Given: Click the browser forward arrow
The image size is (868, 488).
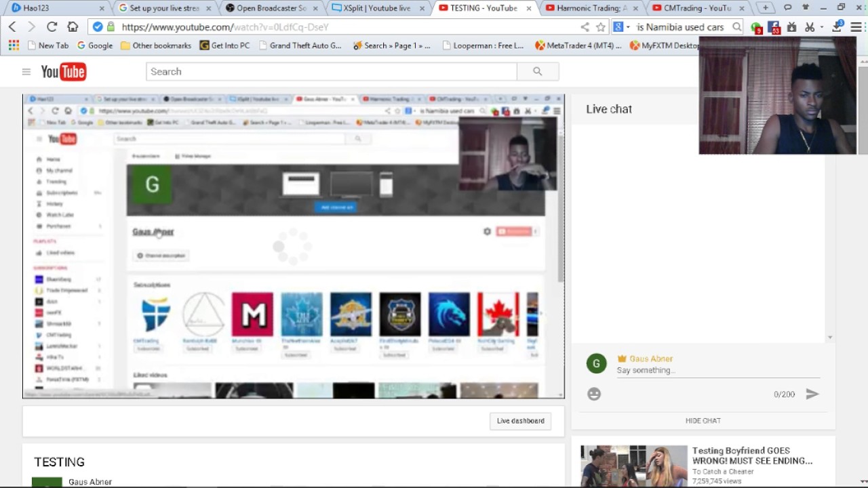Looking at the screenshot, I should coord(31,27).
